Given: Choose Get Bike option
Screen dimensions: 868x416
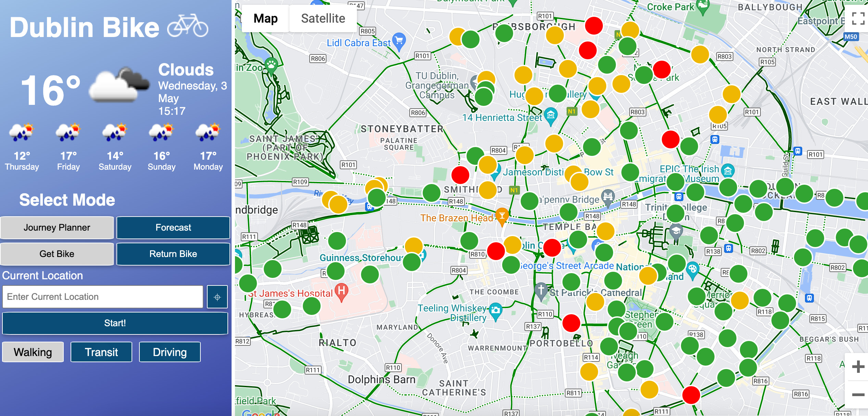Looking at the screenshot, I should tap(57, 254).
